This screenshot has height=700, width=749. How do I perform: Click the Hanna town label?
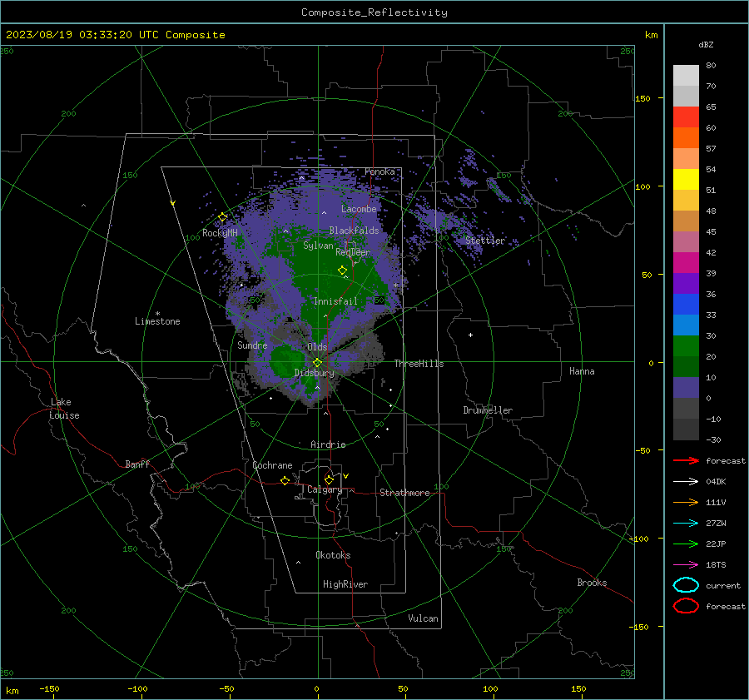pyautogui.click(x=582, y=371)
